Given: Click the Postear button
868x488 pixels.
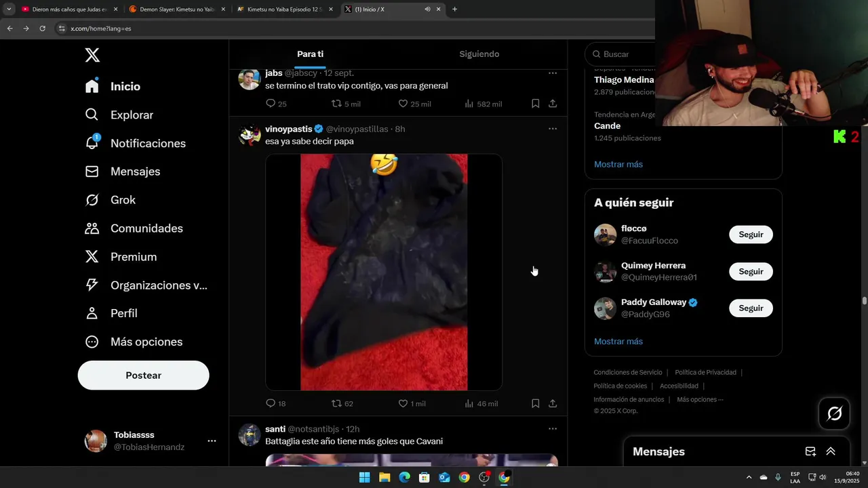Looking at the screenshot, I should tap(143, 375).
